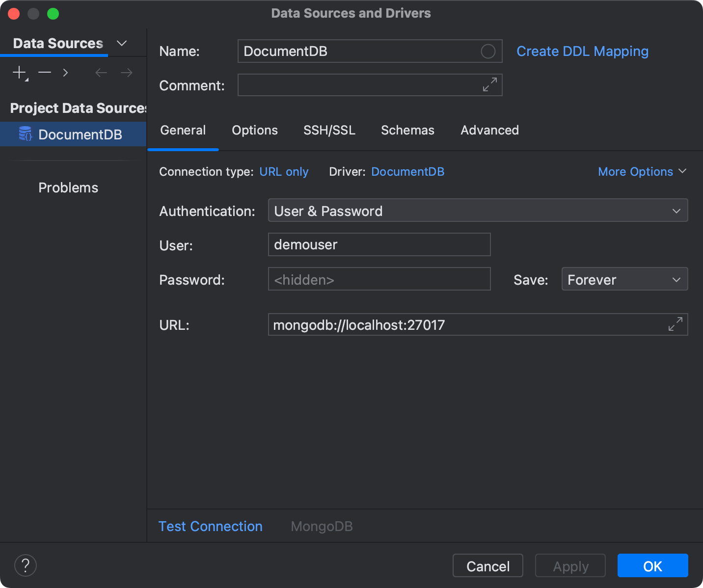Expand the URL field editor icon

point(676,324)
